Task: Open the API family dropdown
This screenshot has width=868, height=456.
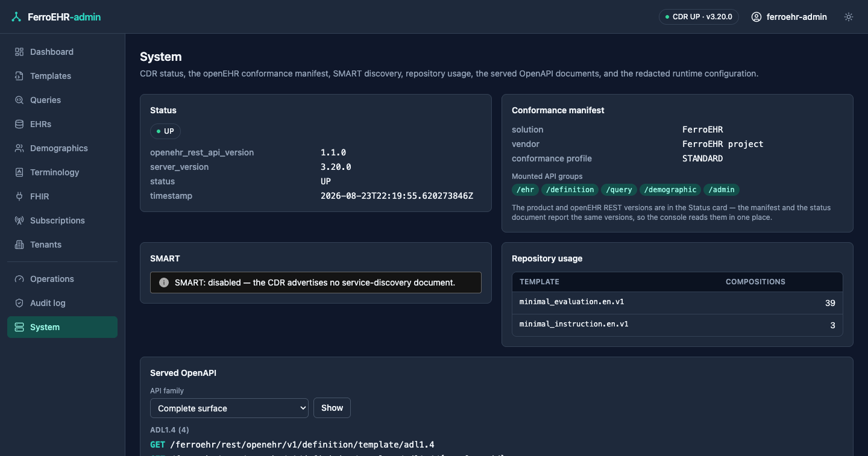Action: (229, 408)
